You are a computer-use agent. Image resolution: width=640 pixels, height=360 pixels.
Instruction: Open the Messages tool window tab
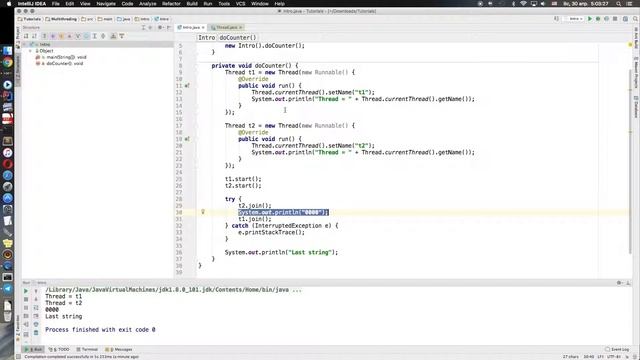pyautogui.click(x=119, y=349)
